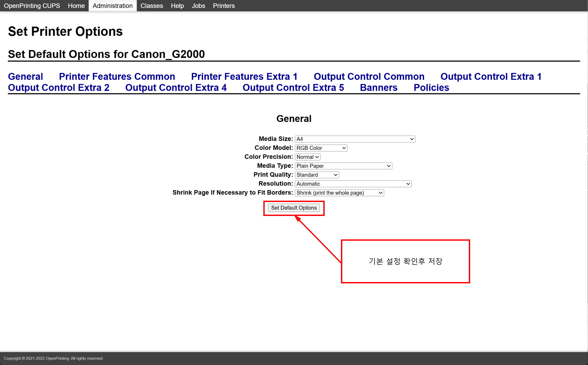Screen dimensions: 588x365
Task: Open the Media Type dropdown
Action: tap(343, 166)
